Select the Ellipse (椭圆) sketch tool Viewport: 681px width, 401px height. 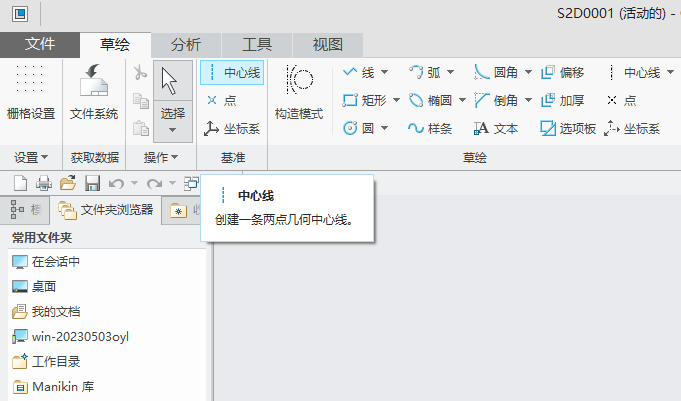(x=430, y=101)
